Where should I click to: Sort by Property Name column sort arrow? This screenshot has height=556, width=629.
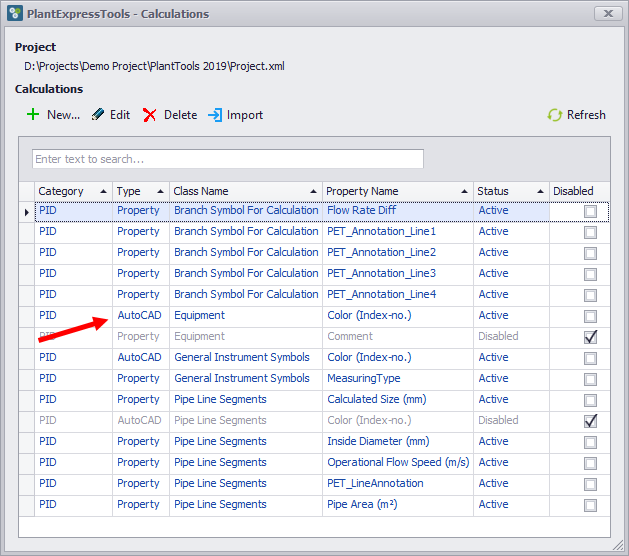(x=465, y=191)
